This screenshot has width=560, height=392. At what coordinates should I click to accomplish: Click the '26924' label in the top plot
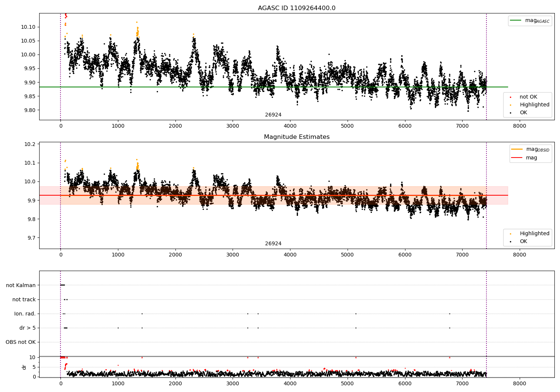point(273,115)
